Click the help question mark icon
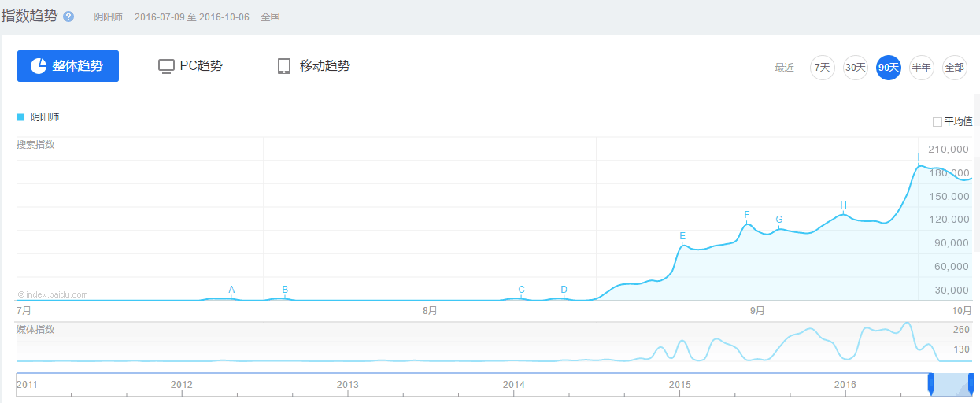 point(68,17)
